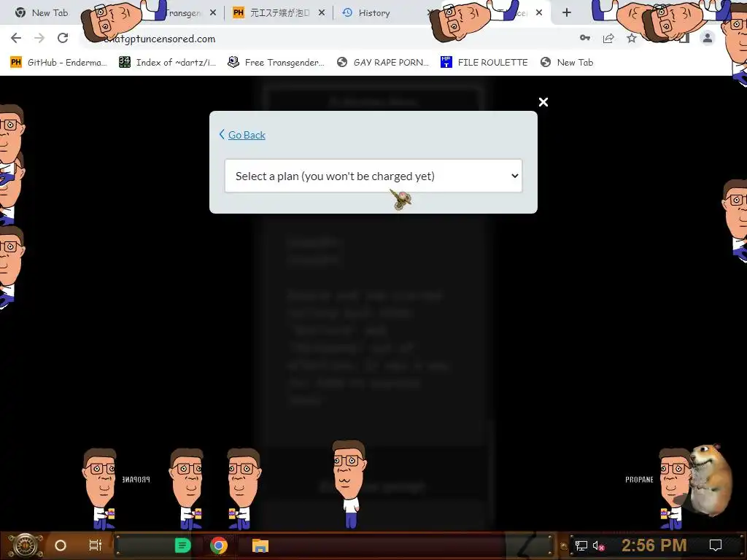Open a new tab with plus button
The image size is (747, 560).
(x=566, y=13)
